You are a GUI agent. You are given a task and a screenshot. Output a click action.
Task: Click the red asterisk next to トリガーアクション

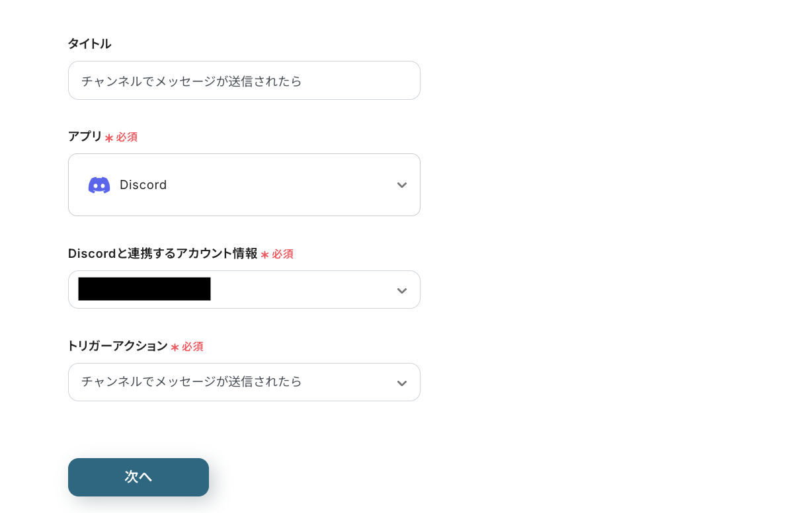[175, 347]
